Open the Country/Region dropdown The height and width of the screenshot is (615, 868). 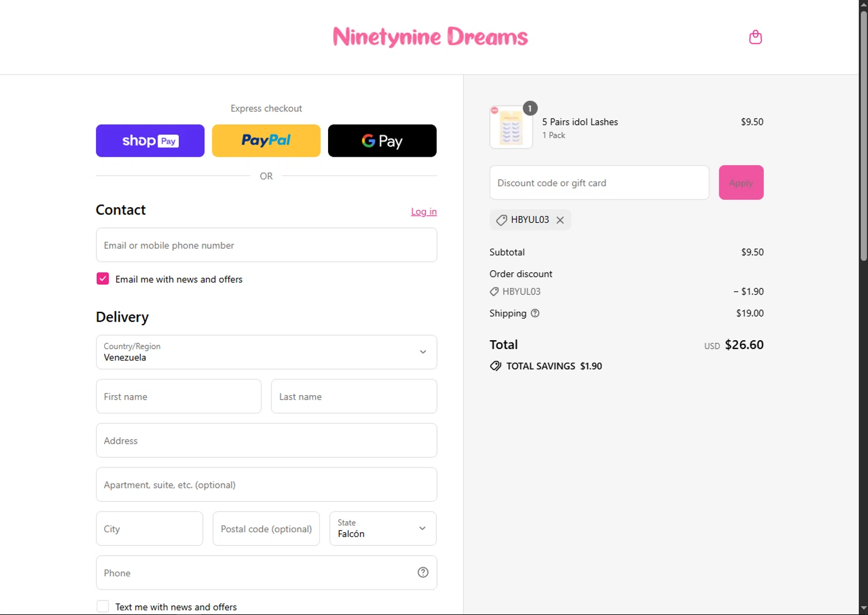coord(266,352)
